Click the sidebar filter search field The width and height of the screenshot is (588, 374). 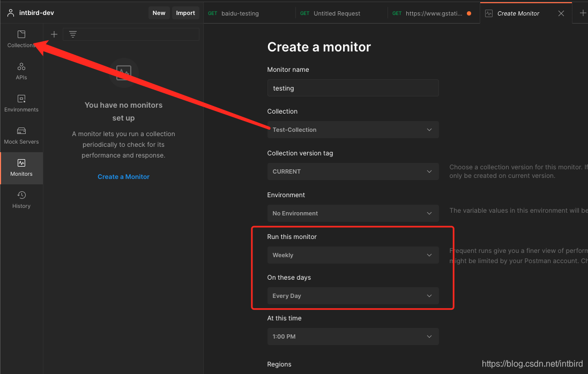(x=131, y=34)
